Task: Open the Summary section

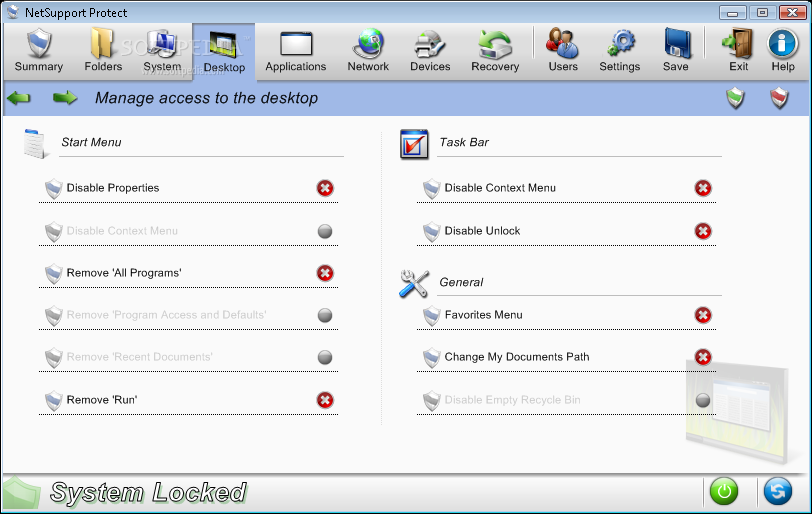Action: click(x=39, y=51)
